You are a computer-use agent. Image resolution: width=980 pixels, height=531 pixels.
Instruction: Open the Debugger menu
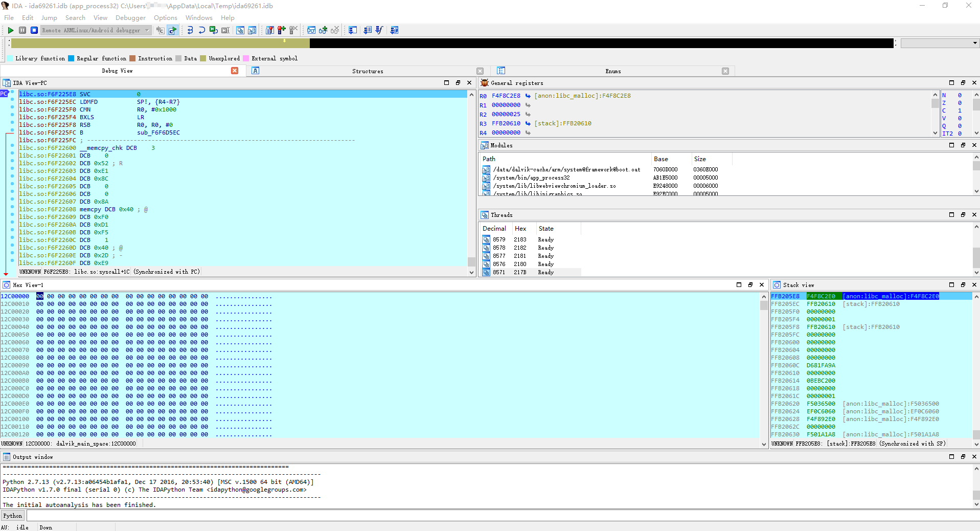tap(130, 17)
